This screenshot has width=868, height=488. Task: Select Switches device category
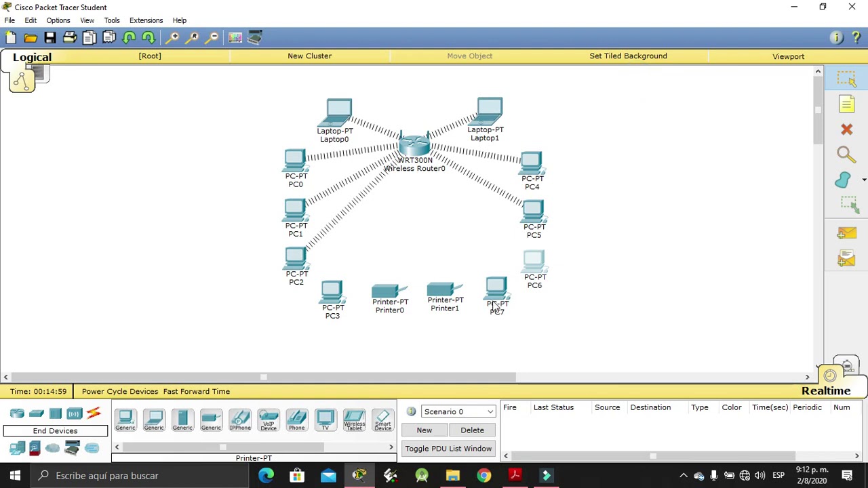coord(37,413)
